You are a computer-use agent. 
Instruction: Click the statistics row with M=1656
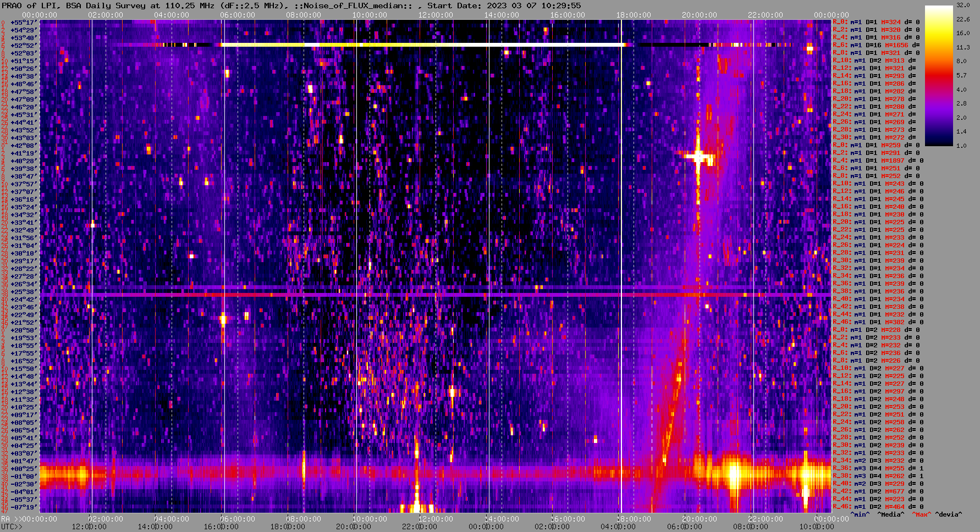click(x=876, y=45)
